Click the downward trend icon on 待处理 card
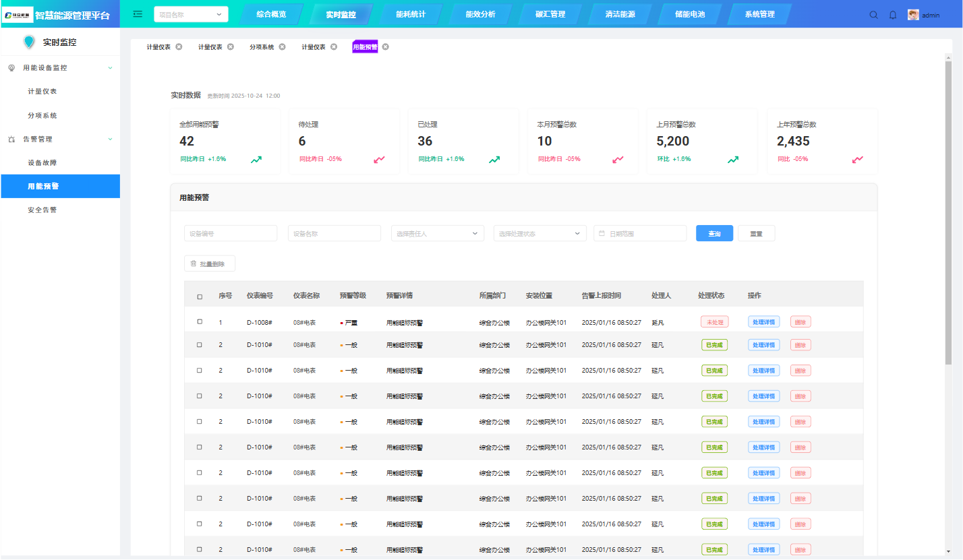 (379, 160)
